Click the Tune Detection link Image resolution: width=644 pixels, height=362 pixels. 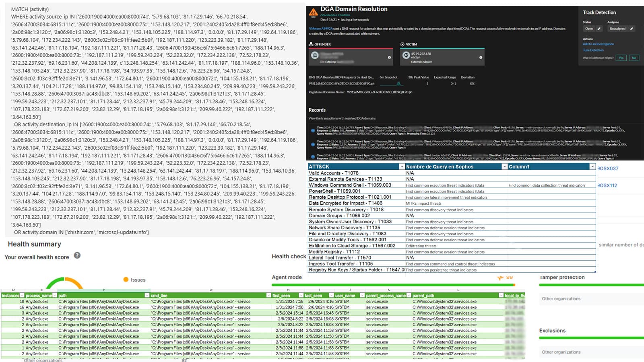pyautogui.click(x=593, y=50)
